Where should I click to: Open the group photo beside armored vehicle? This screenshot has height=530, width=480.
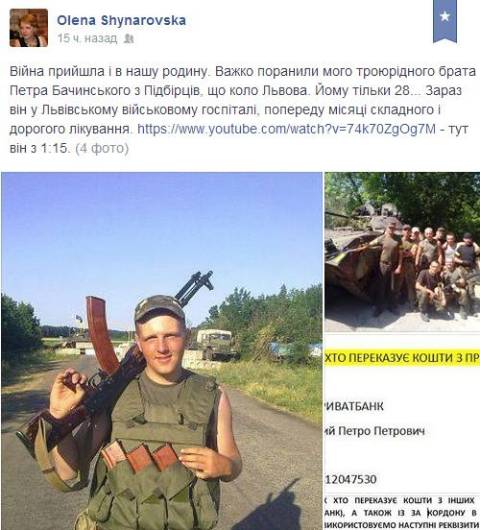click(402, 252)
